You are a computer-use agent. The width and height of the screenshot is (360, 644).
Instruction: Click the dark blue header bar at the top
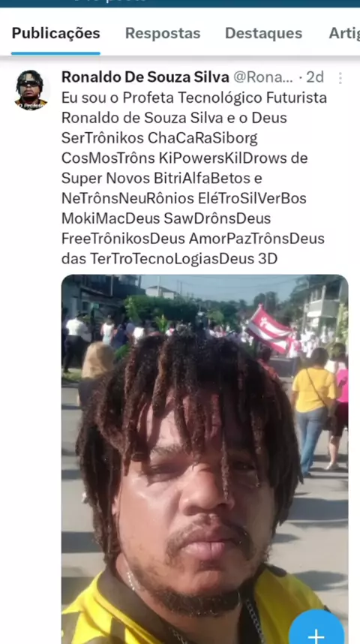click(180, 3)
